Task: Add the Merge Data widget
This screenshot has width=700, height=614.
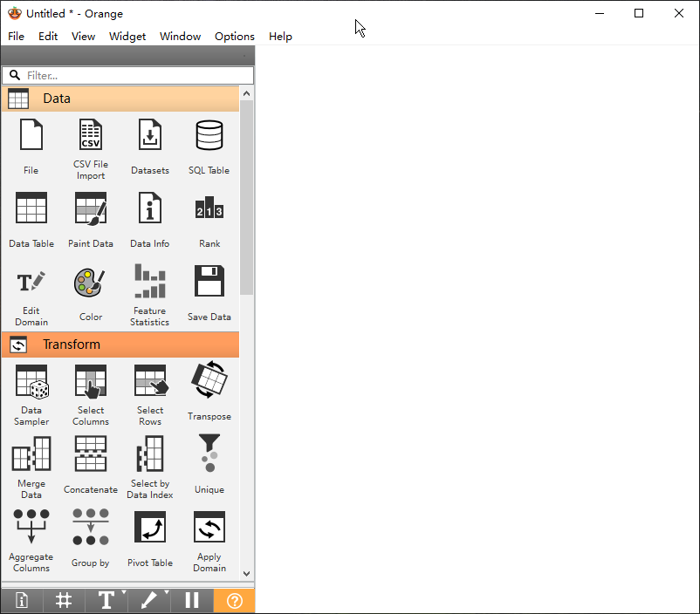Action: [31, 467]
